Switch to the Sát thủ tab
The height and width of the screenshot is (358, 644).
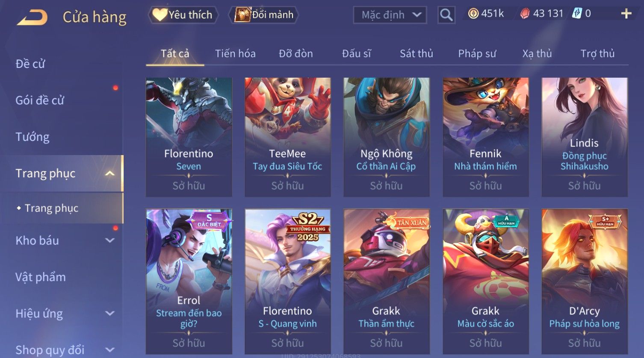(416, 53)
